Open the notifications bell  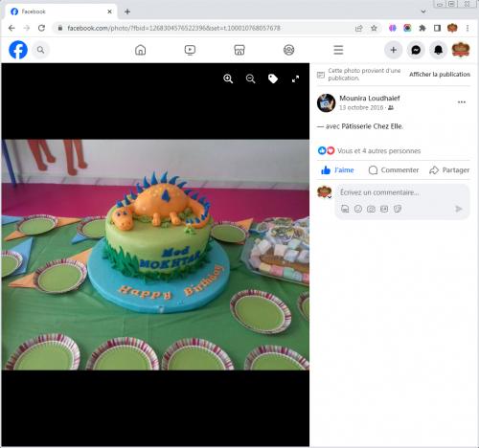(438, 50)
